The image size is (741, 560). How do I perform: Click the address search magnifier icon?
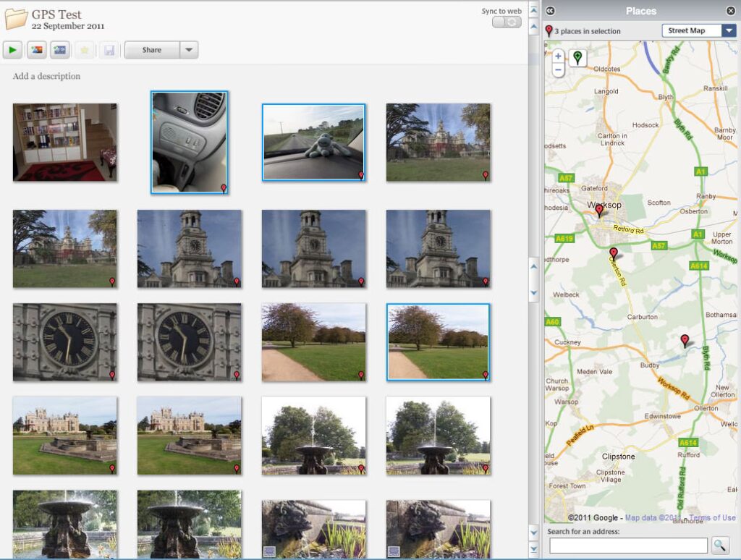click(721, 546)
